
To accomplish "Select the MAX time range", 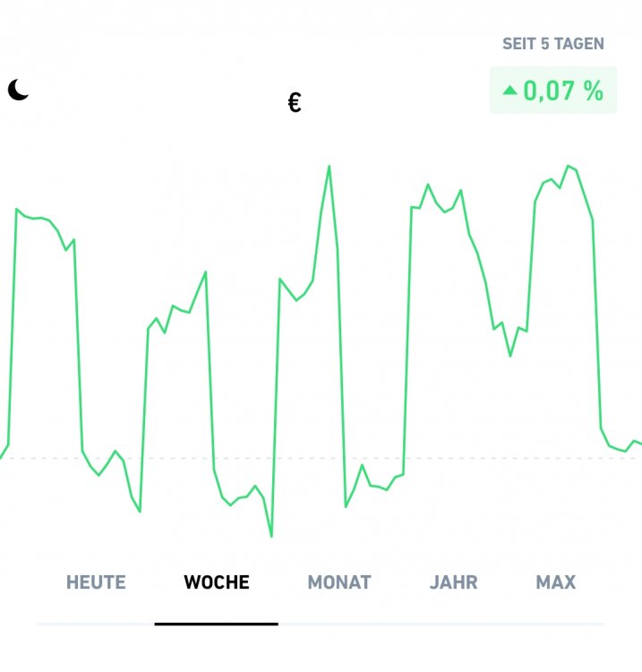I will coord(556,582).
